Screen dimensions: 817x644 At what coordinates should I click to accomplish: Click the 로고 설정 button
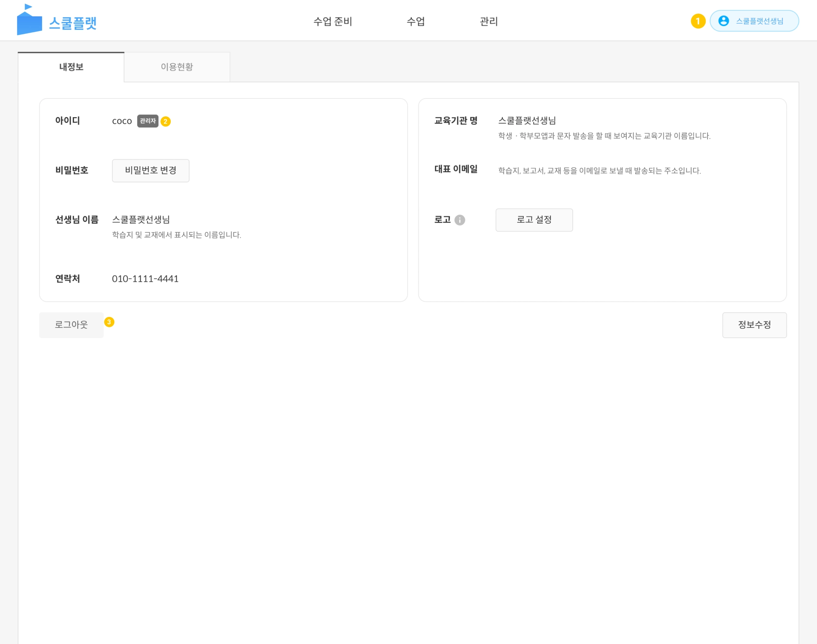[534, 220]
